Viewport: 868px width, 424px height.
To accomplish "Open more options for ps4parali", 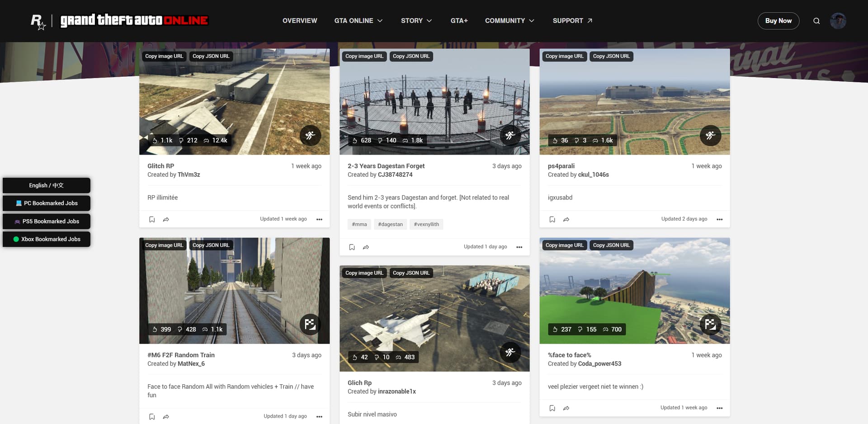I will (x=720, y=219).
